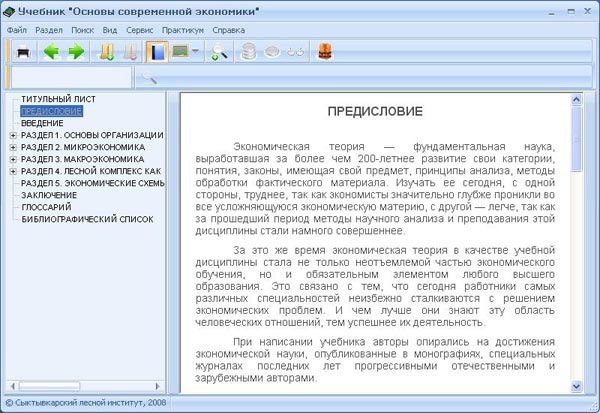The width and height of the screenshot is (600, 413).
Task: Expand РАЗДЕЛ 3. МАКРОЭКОНОМИКА node
Action: (13, 159)
